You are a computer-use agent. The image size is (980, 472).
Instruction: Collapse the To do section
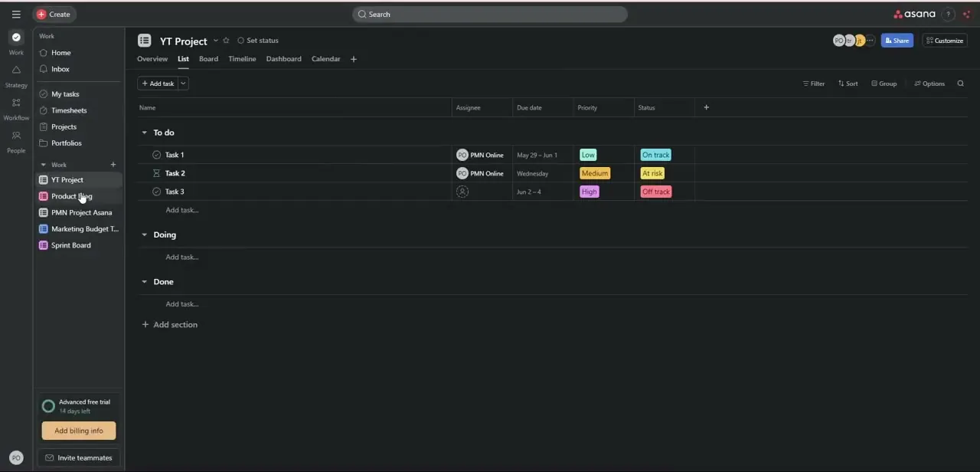coord(144,133)
